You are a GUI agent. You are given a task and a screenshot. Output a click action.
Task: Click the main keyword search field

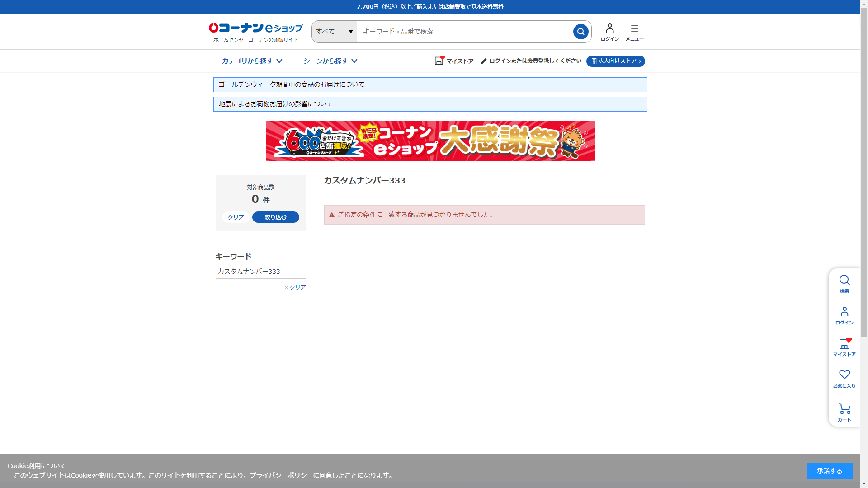tap(463, 32)
